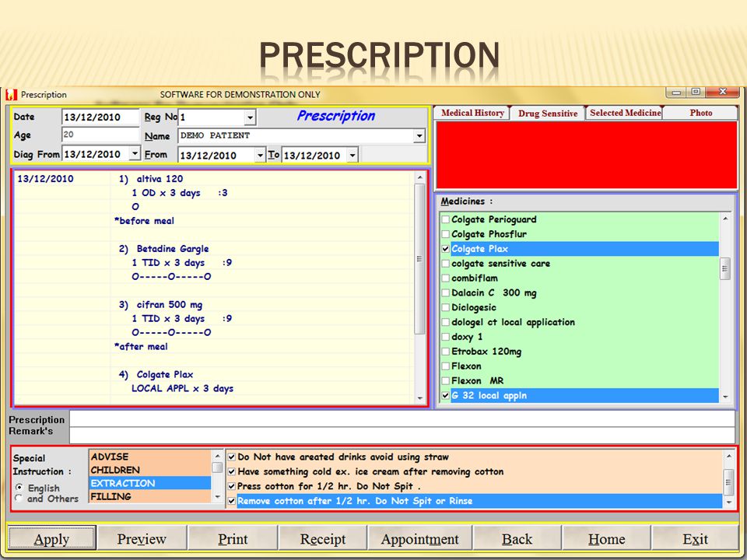Tick the Flexon MR checkbox
This screenshot has width=747, height=560.
coord(445,380)
